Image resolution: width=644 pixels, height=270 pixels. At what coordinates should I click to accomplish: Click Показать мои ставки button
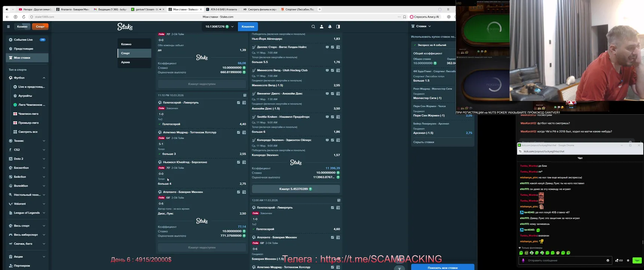(x=443, y=267)
